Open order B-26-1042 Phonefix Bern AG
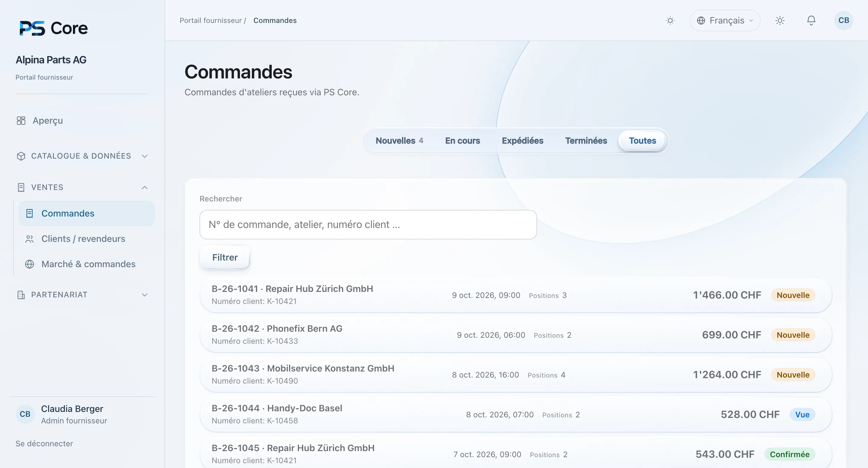This screenshot has height=468, width=868. click(516, 335)
